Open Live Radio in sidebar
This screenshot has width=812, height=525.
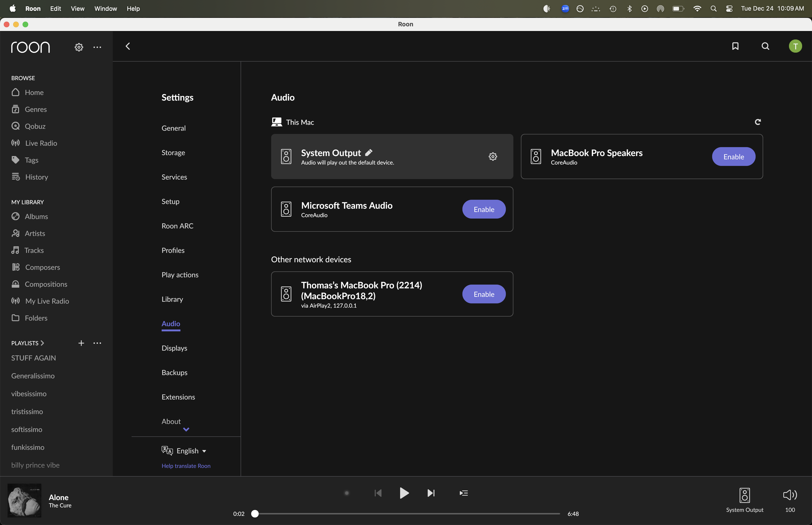pyautogui.click(x=34, y=143)
